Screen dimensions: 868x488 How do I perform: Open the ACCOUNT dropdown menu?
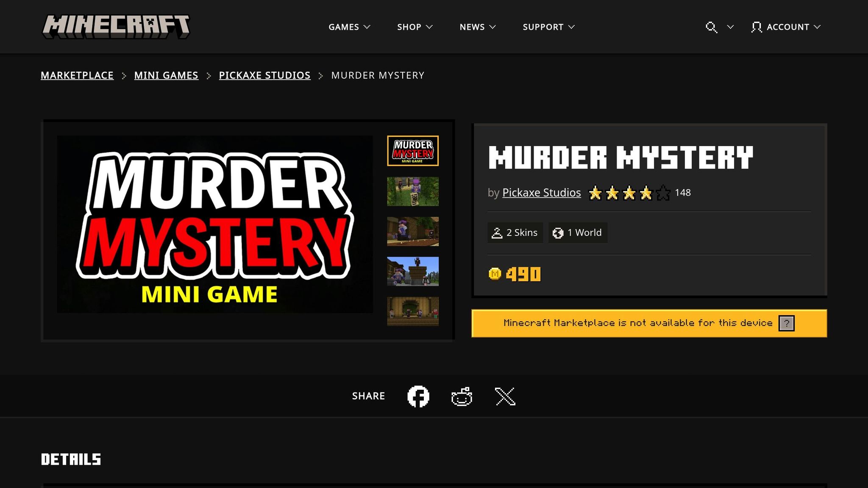pyautogui.click(x=786, y=27)
